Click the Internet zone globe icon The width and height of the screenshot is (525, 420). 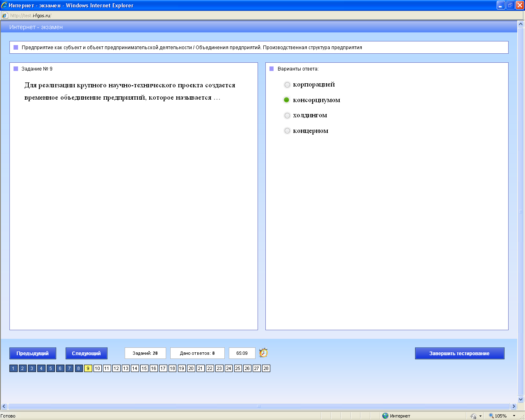point(385,416)
